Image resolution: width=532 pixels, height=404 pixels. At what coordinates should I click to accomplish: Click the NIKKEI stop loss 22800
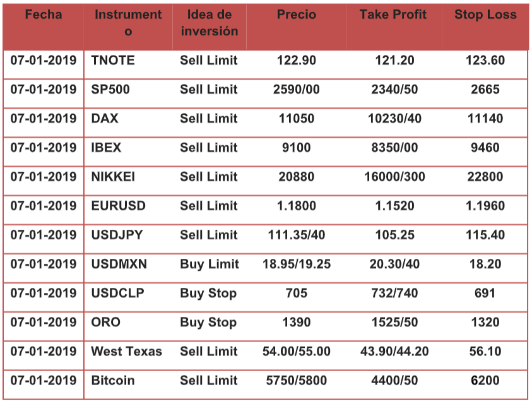click(485, 177)
